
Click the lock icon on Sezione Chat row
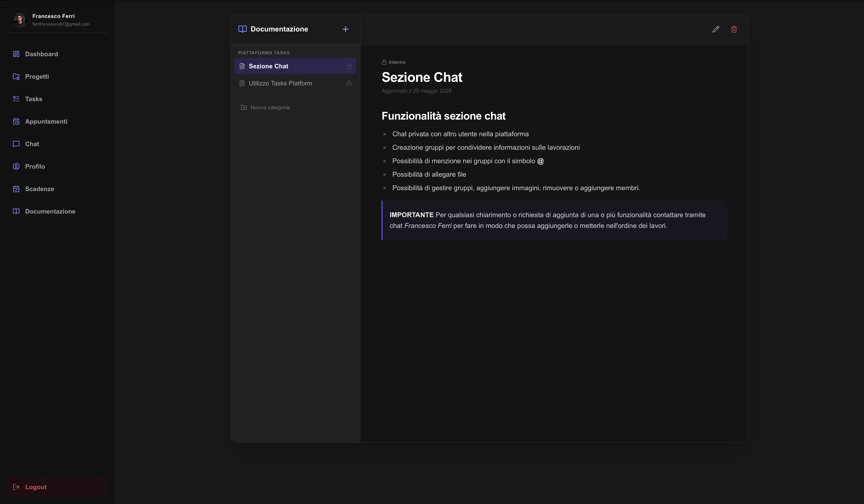click(349, 66)
